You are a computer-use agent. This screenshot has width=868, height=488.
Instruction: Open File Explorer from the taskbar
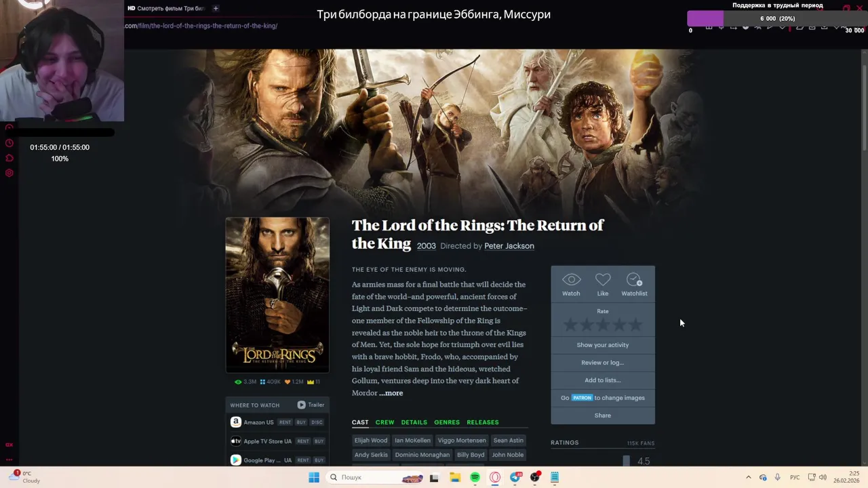click(454, 477)
